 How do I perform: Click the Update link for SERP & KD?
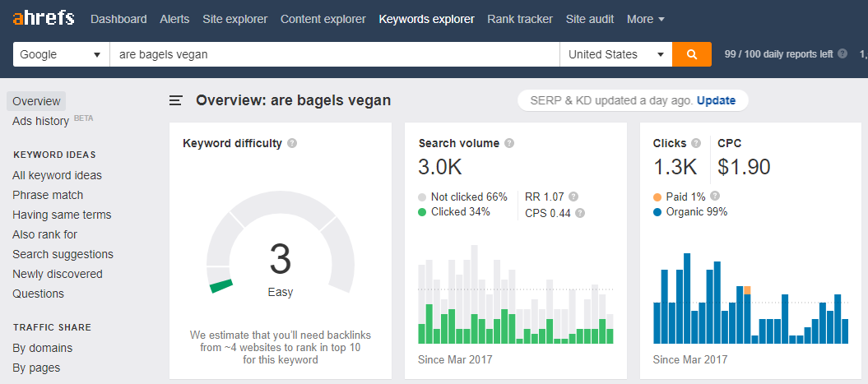716,100
